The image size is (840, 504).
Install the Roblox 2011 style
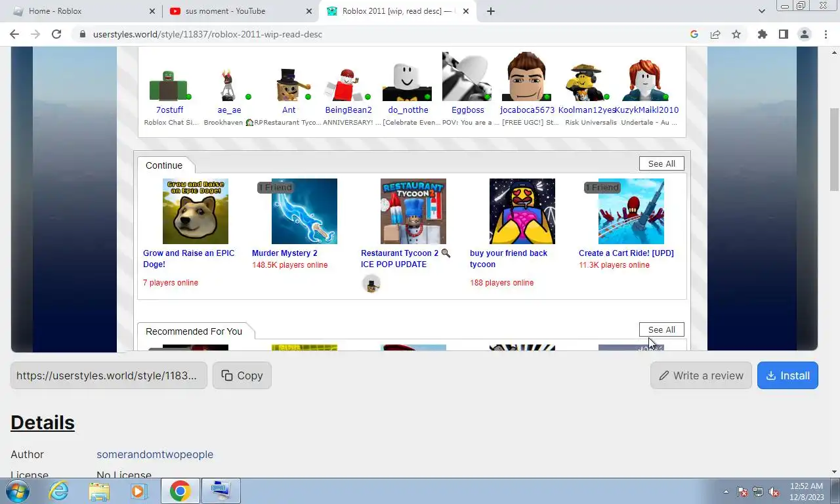point(787,375)
